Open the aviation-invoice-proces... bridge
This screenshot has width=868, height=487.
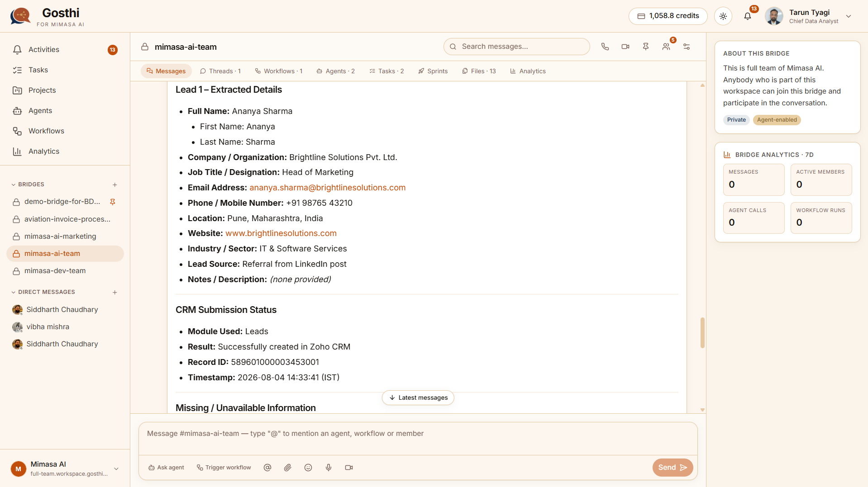click(x=65, y=219)
